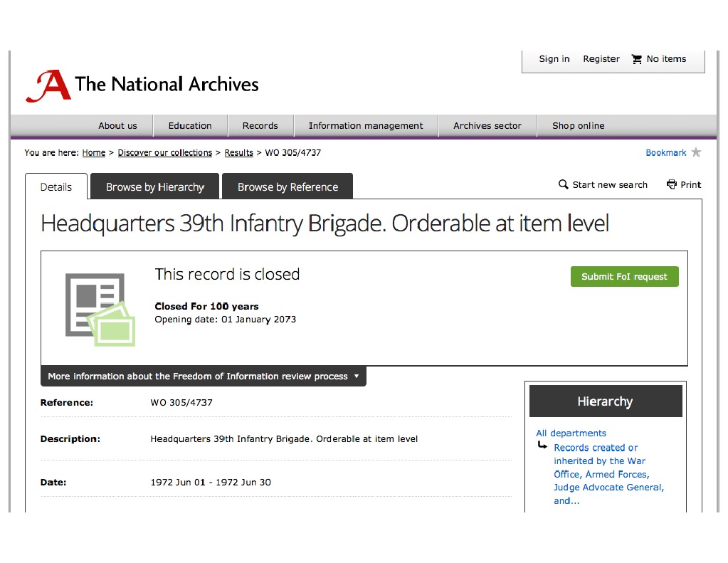The height and width of the screenshot is (563, 728).
Task: Click the Register link
Action: click(601, 59)
